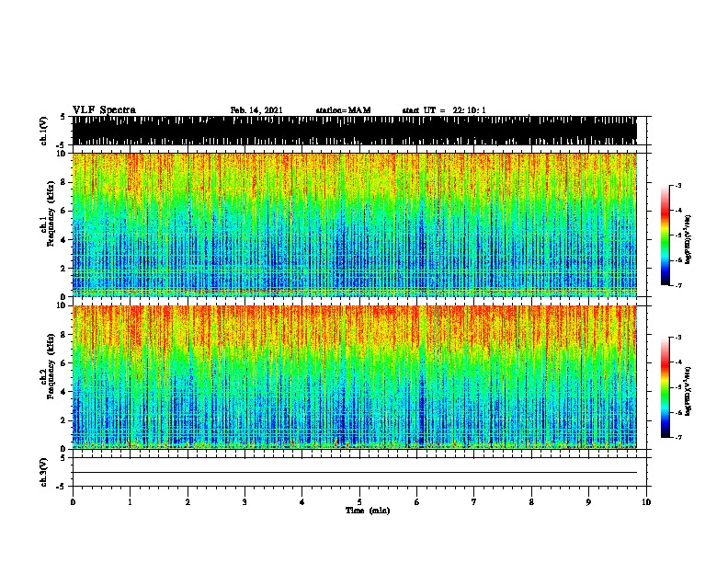728x563 pixels.
Task: Click time axis tick label "1"
Action: 130,502
